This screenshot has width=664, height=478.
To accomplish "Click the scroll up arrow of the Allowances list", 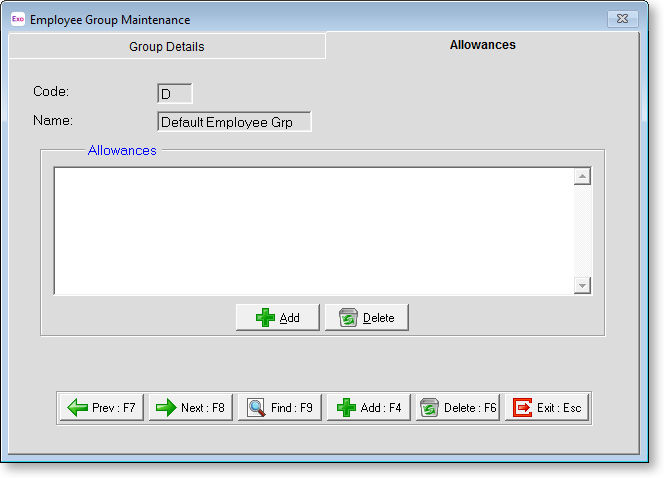I will point(583,177).
